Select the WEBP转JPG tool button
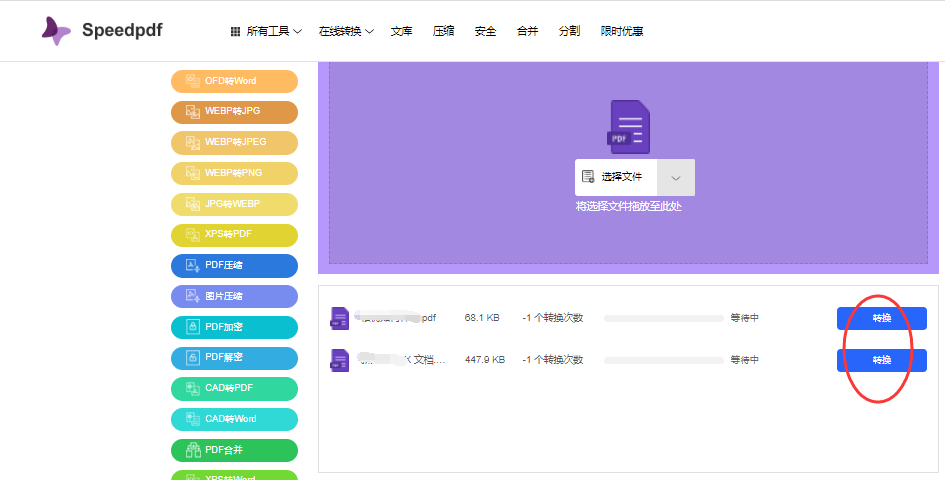Viewport: 945px width, 480px height. pyautogui.click(x=234, y=112)
